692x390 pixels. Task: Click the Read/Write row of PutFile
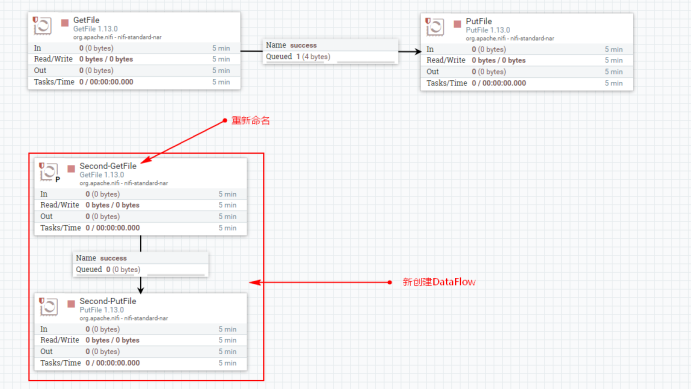pyautogui.click(x=527, y=60)
